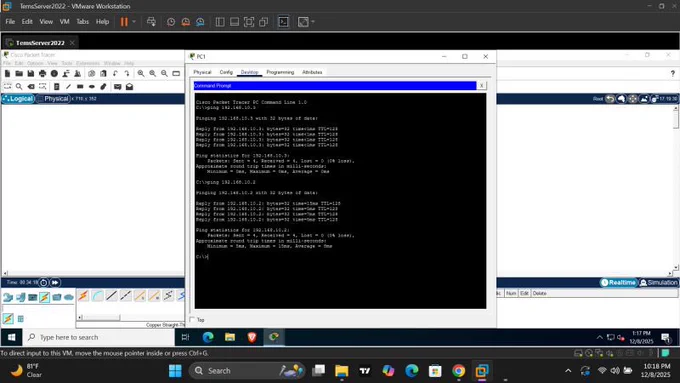
Task: Select the Draw Line tool
Action: (x=68, y=87)
